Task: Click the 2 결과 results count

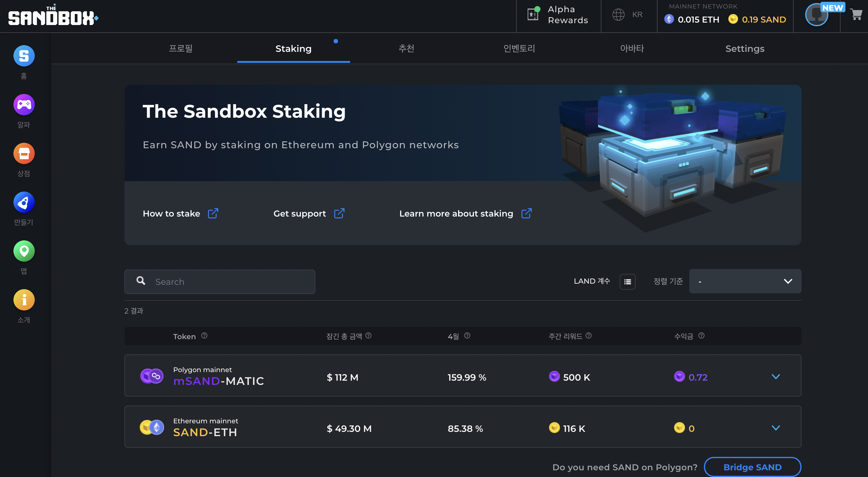Action: (x=134, y=310)
